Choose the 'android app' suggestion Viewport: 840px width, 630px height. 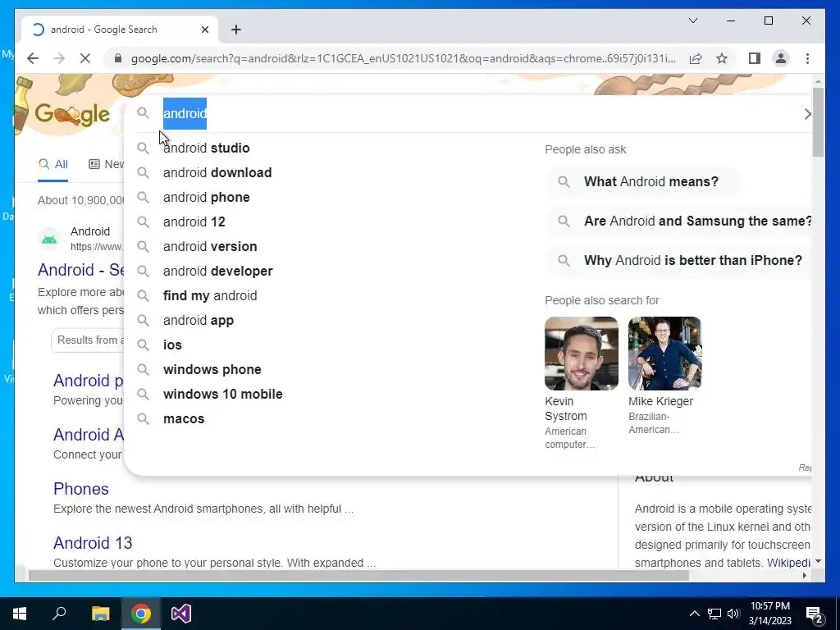(x=199, y=321)
